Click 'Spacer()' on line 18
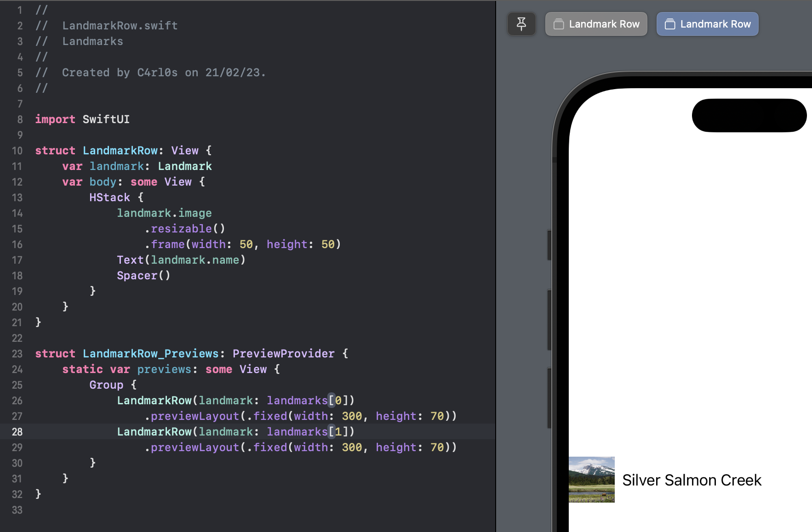This screenshot has width=812, height=532. [x=143, y=276]
